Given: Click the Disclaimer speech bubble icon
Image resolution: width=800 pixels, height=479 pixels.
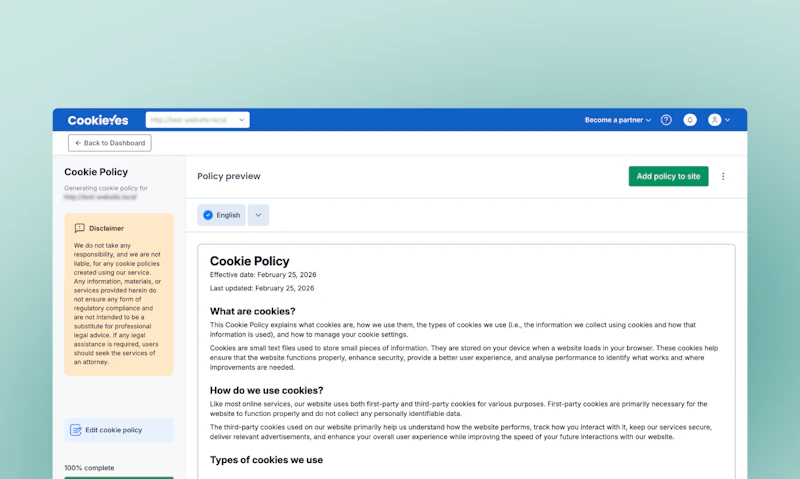Looking at the screenshot, I should click(x=80, y=228).
